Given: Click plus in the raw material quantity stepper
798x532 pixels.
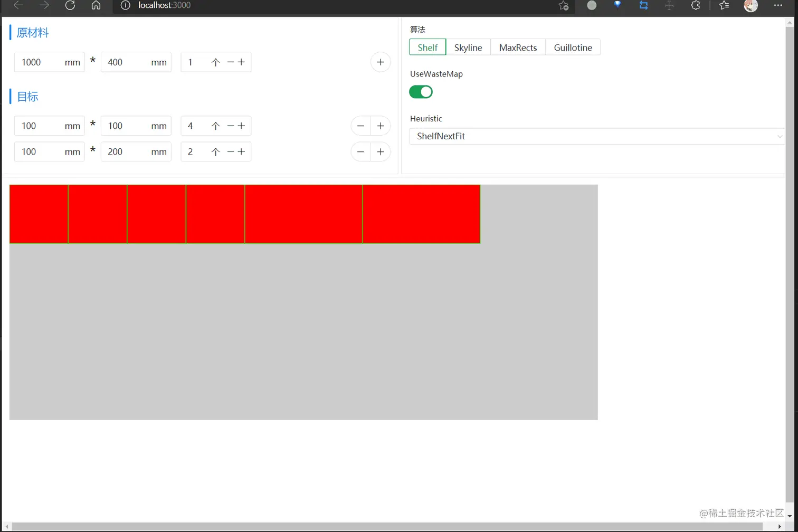Looking at the screenshot, I should 241,62.
